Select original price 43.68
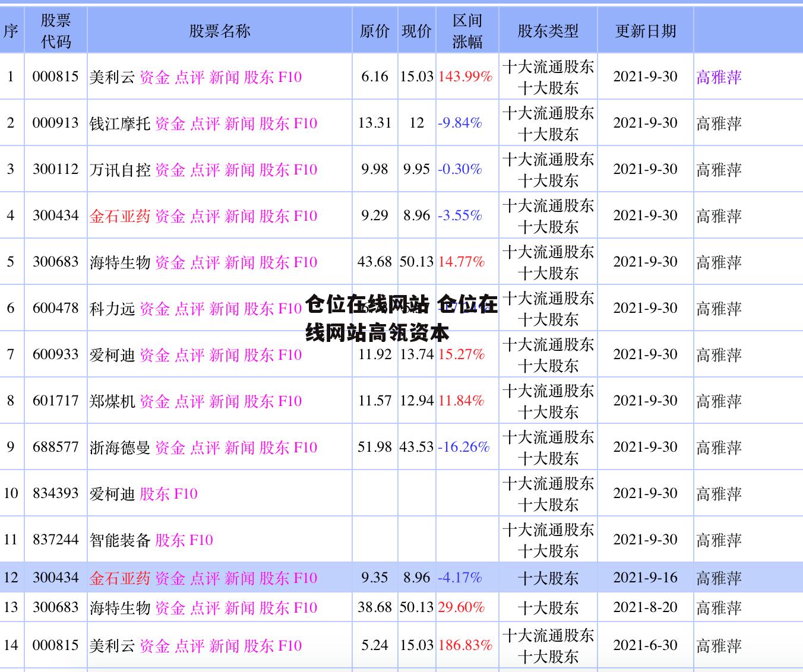The height and width of the screenshot is (672, 803). click(x=375, y=262)
